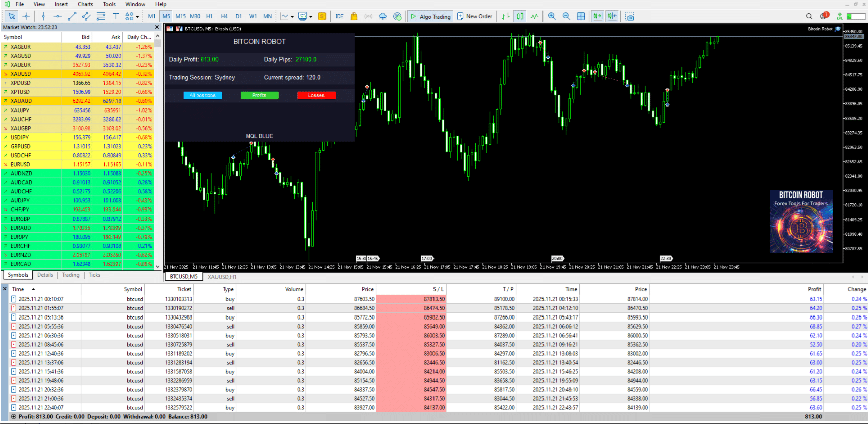Select the trendline drawing tool
Viewport: 868px width, 424px height.
72,16
